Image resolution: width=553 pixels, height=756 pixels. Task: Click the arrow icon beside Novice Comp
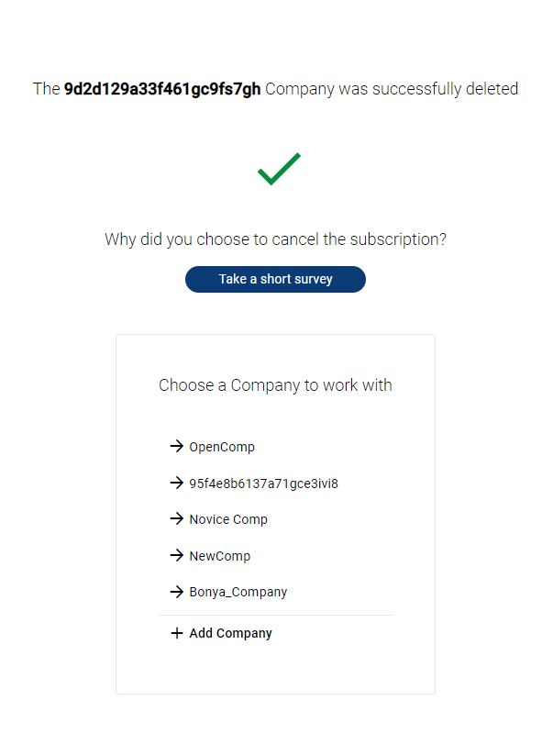coord(177,519)
